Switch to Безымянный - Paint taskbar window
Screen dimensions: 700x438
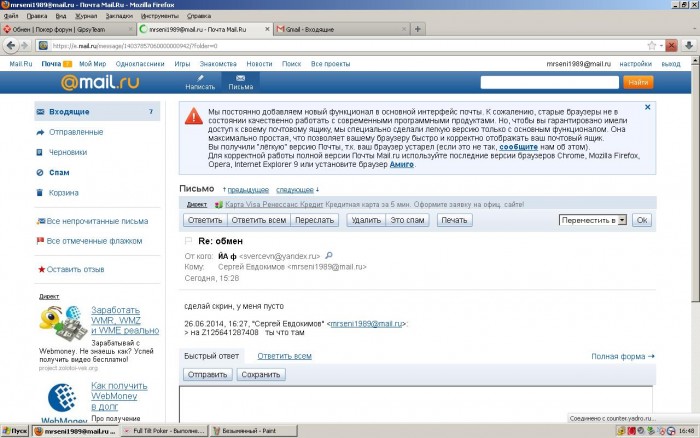[x=253, y=431]
